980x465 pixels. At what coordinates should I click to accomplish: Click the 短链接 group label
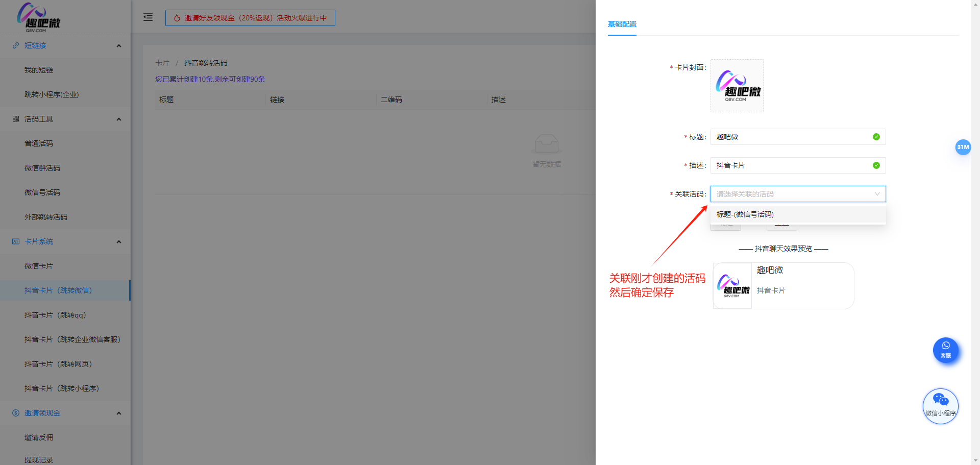click(35, 45)
